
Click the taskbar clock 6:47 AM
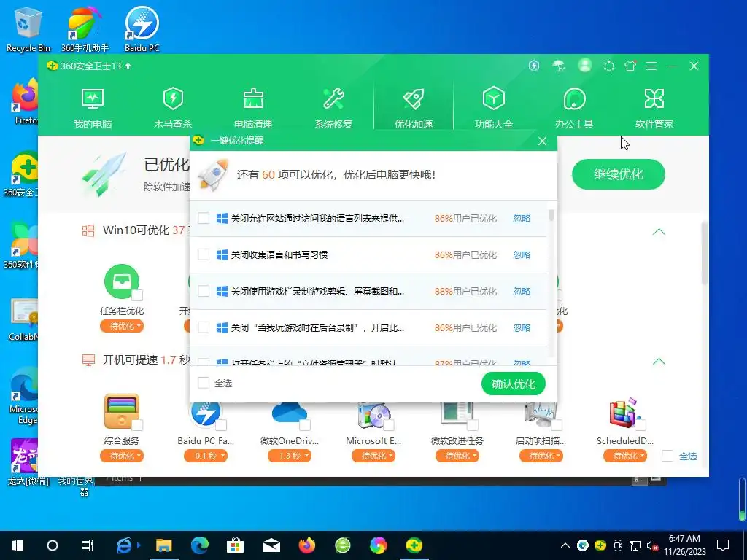tap(684, 545)
